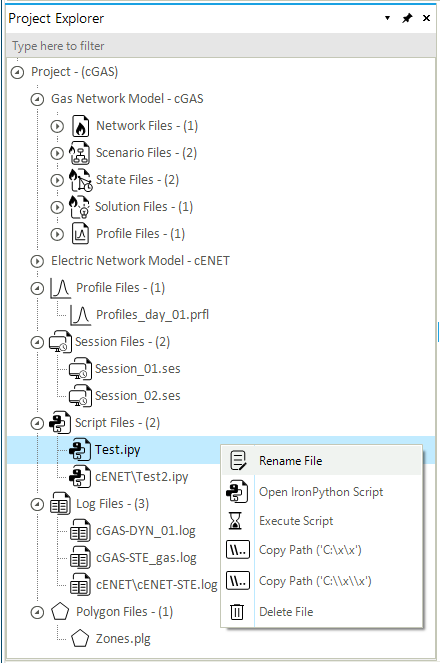Image resolution: width=440 pixels, height=663 pixels.
Task: Select the Session_01.ses file
Action: click(138, 369)
